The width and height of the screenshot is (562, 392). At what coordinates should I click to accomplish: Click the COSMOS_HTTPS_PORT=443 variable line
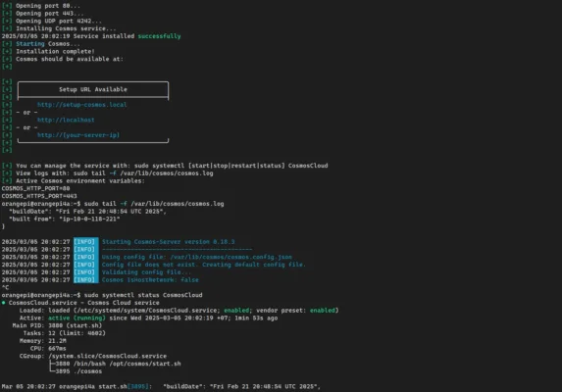[x=39, y=196]
